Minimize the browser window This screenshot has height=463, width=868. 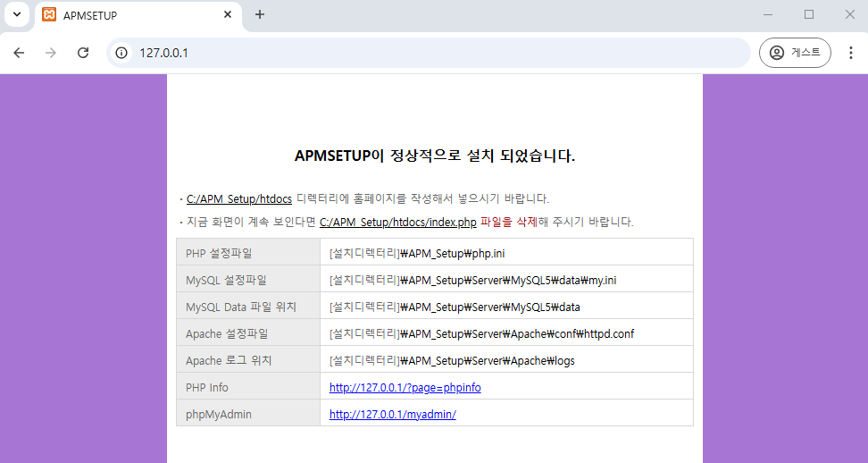(768, 15)
